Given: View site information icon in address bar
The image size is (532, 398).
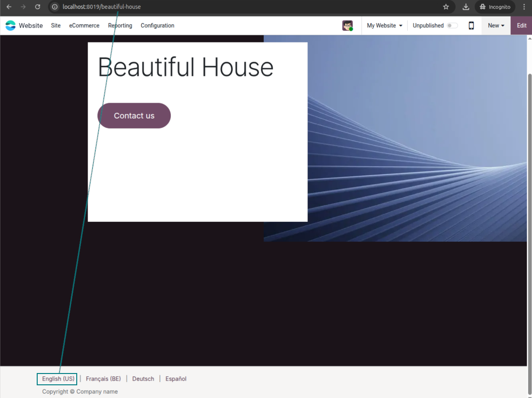Looking at the screenshot, I should click(x=55, y=7).
